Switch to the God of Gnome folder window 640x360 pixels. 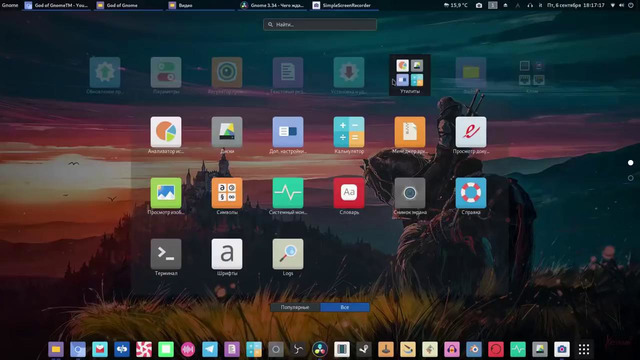tap(129, 5)
